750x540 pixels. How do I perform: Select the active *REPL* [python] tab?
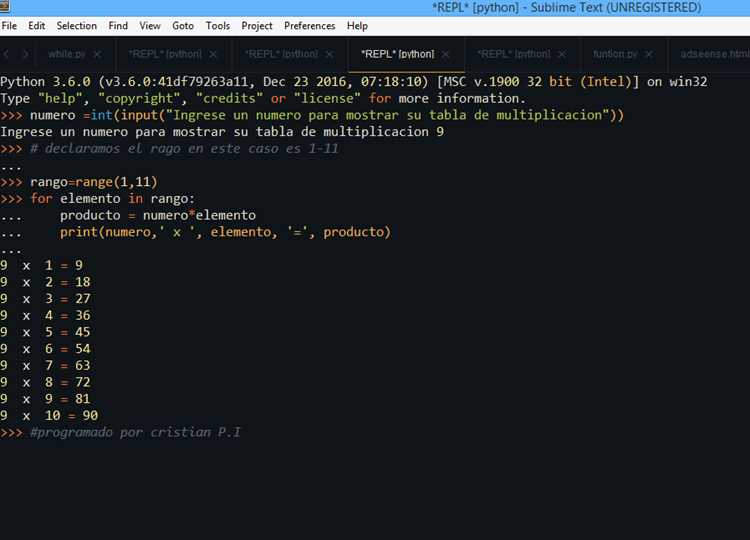click(397, 54)
